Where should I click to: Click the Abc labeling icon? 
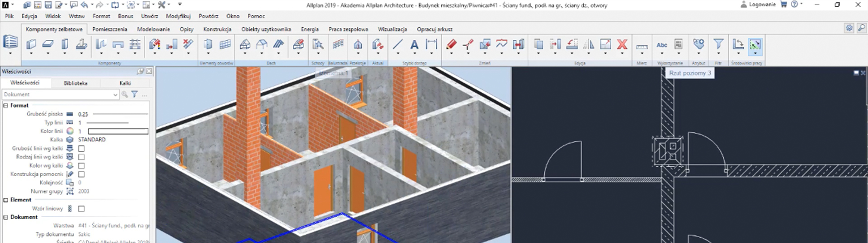pyautogui.click(x=662, y=45)
